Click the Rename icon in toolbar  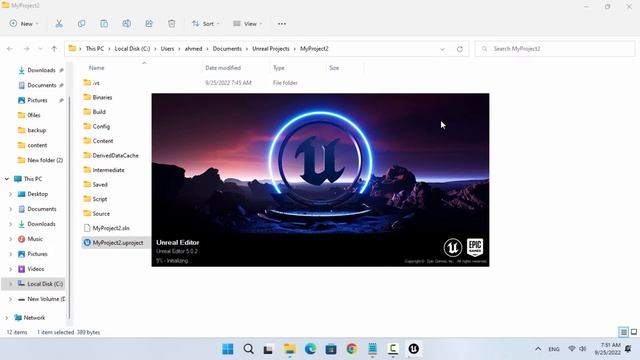pos(127,24)
